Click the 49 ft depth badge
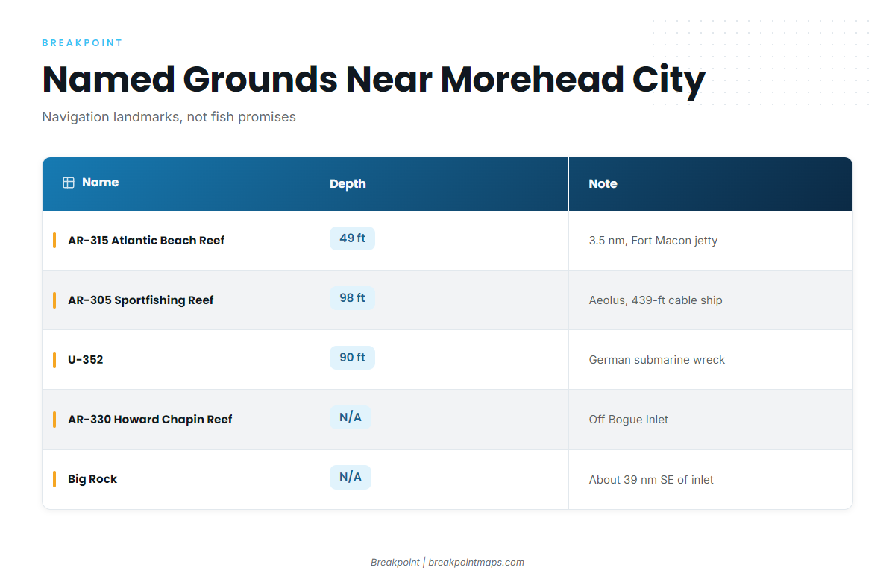The image size is (895, 588). [352, 238]
